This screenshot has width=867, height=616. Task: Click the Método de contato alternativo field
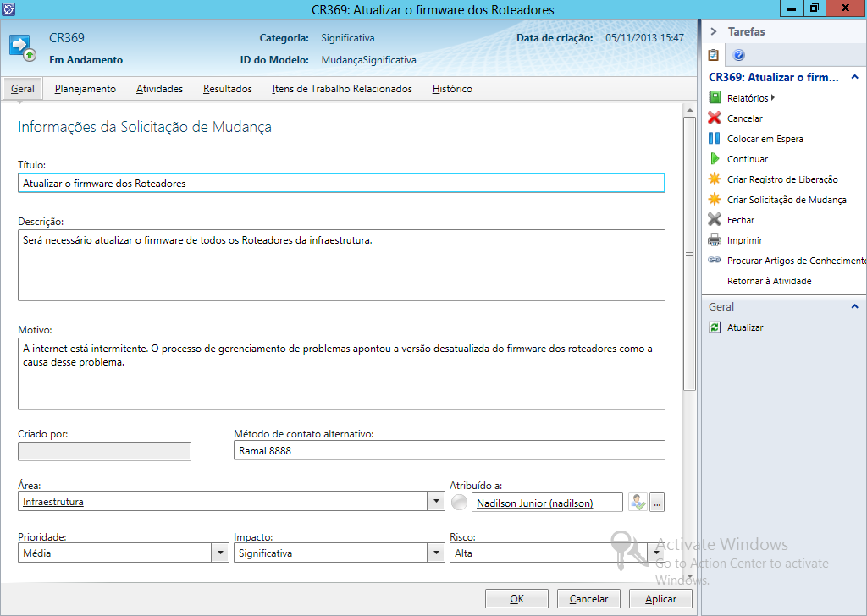click(449, 450)
